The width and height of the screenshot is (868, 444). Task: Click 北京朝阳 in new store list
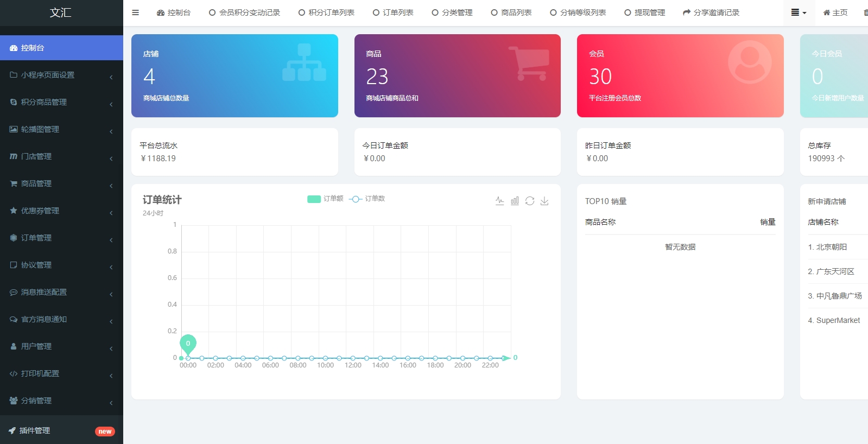click(832, 247)
